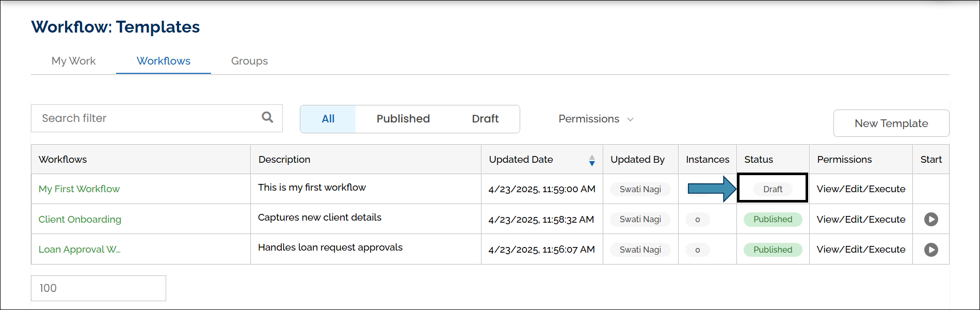Start the Client Onboarding workflow play icon

(931, 220)
